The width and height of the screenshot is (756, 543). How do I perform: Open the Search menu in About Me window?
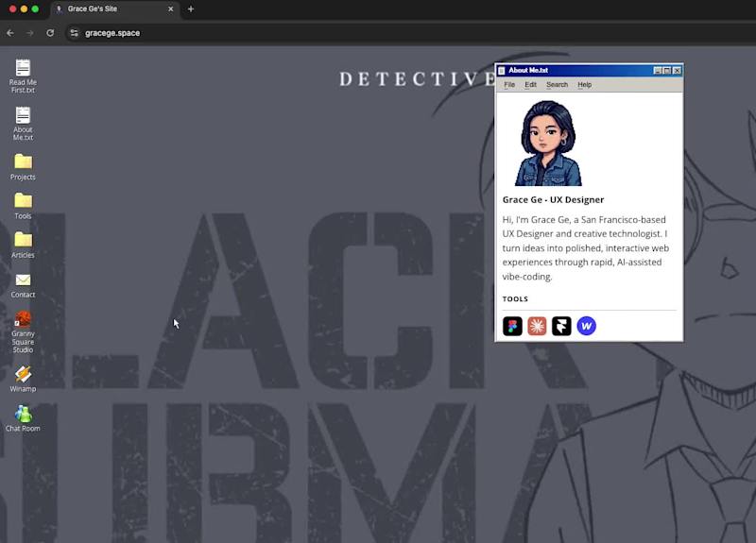click(557, 85)
